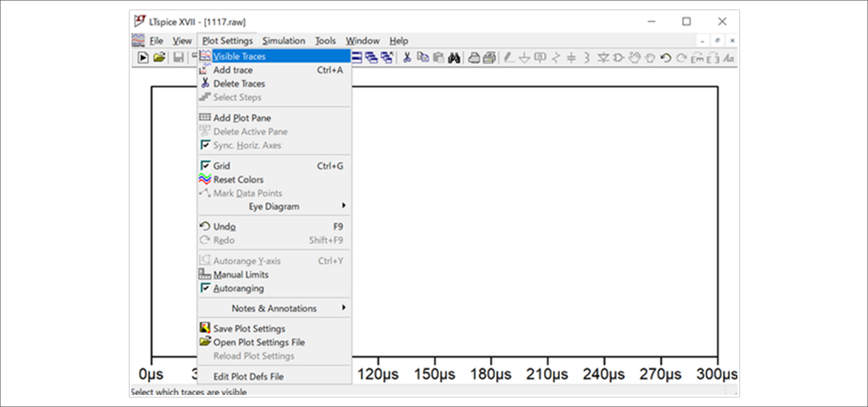Viewport: 868px width, 407px height.
Task: Choose Redo Shift+F9 from the menu
Action: [x=274, y=240]
